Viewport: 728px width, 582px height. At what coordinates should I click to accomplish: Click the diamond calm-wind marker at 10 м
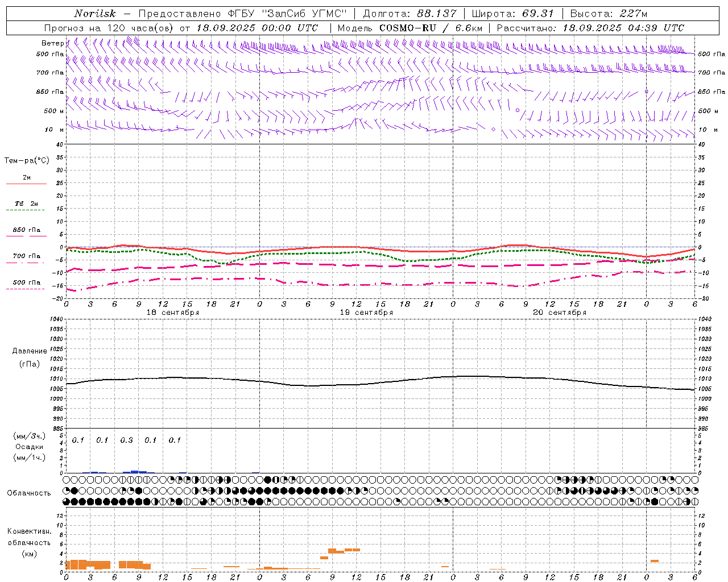click(x=493, y=130)
